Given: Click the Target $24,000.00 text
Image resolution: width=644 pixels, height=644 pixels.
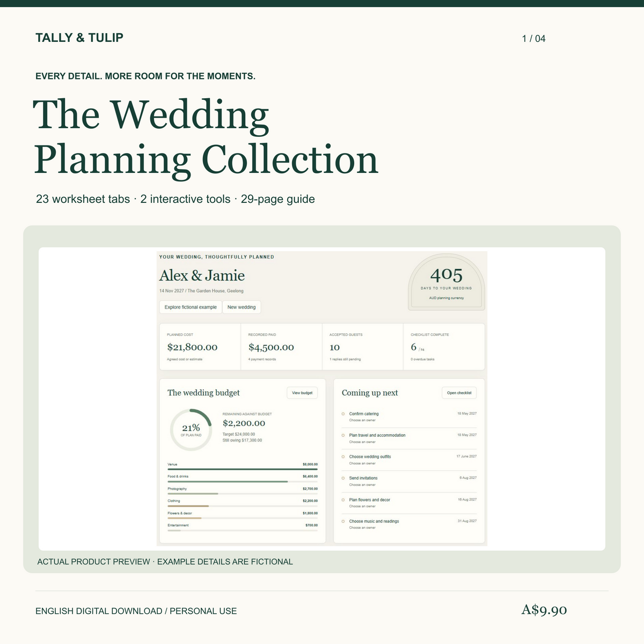Looking at the screenshot, I should click(239, 434).
